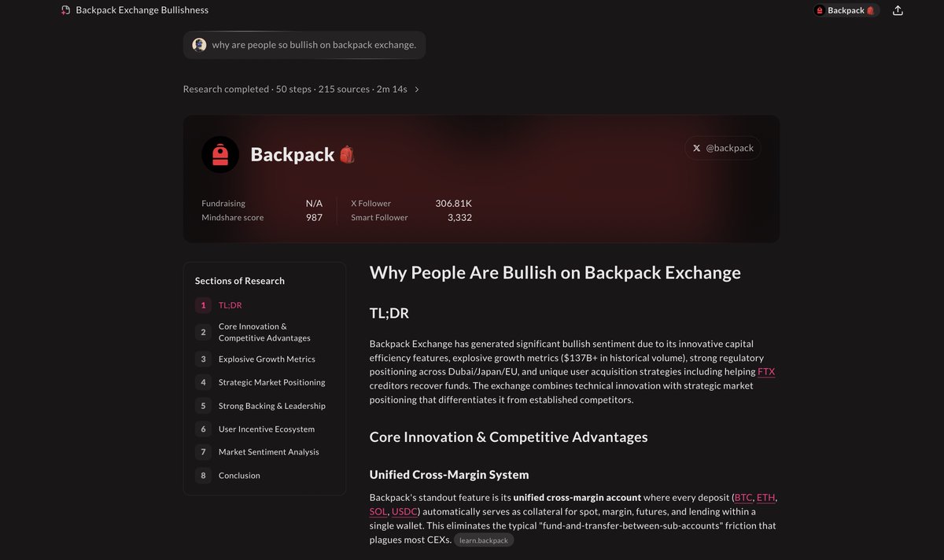Click the Backpack Exchange Bullishness page title

142,10
